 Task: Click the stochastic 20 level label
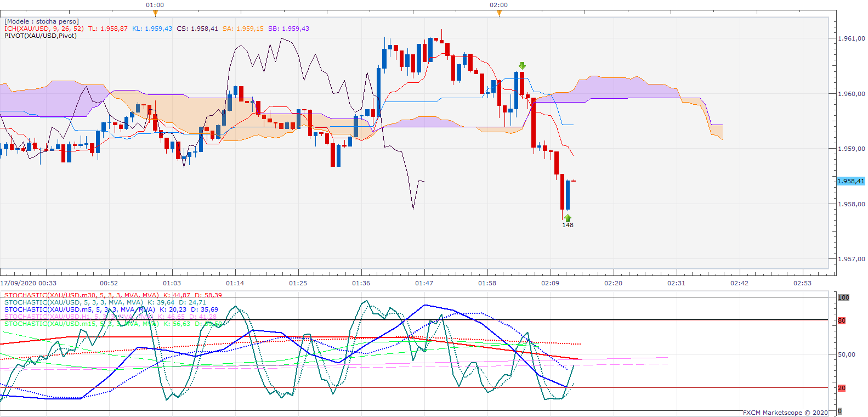(842, 388)
